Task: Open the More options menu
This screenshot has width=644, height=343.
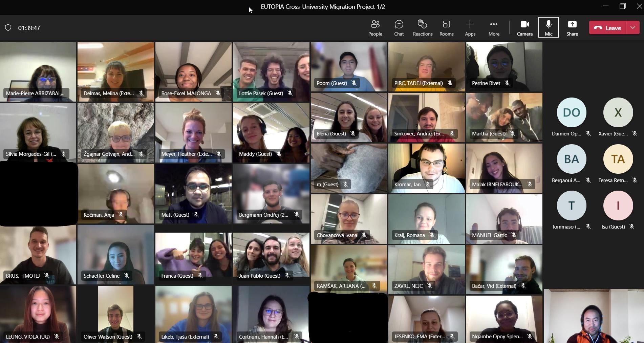Action: [494, 28]
